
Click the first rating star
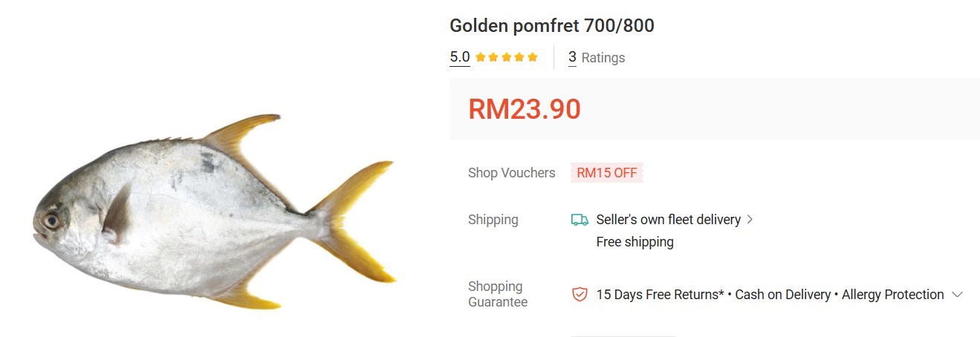pyautogui.click(x=481, y=57)
